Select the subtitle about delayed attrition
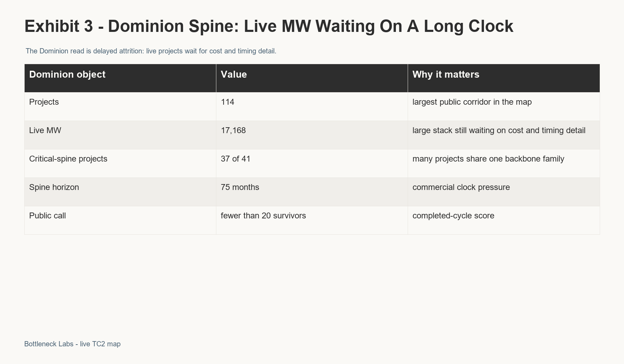624x364 pixels. point(151,51)
